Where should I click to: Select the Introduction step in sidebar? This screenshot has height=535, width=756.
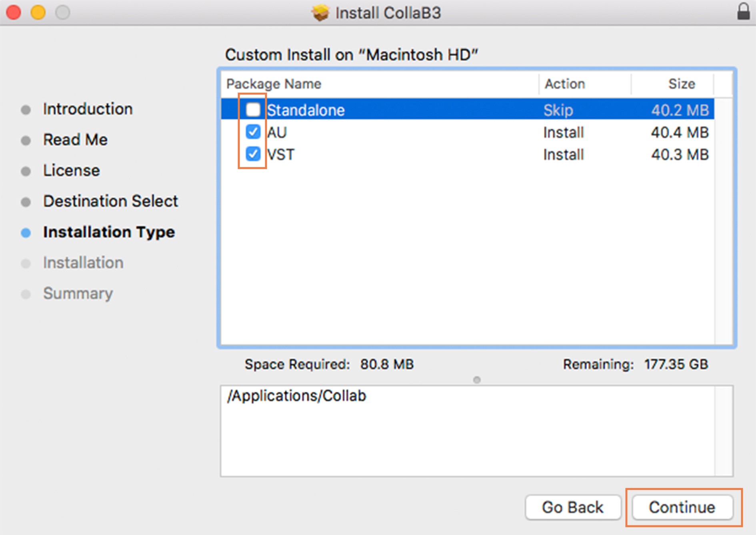coord(88,109)
